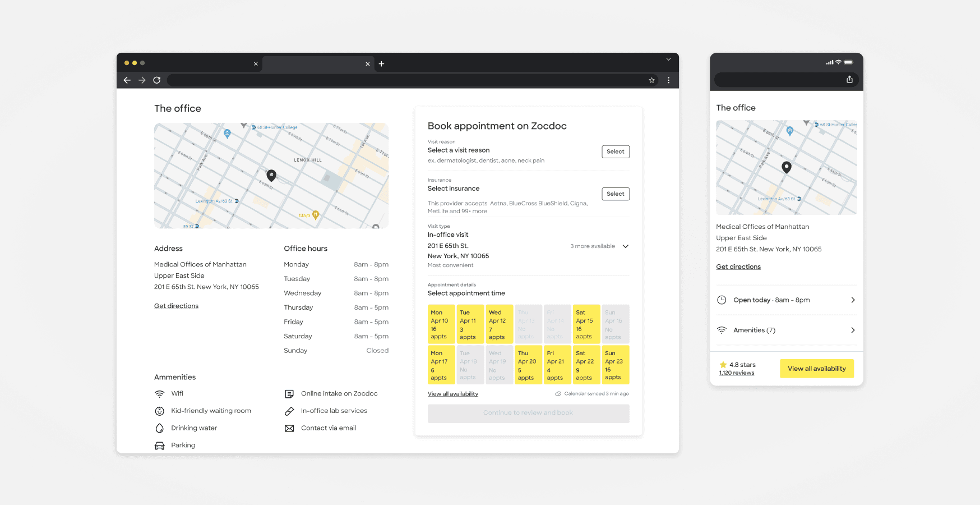Expand Open today hours chevron on mobile
Image resolution: width=980 pixels, height=505 pixels.
[853, 300]
